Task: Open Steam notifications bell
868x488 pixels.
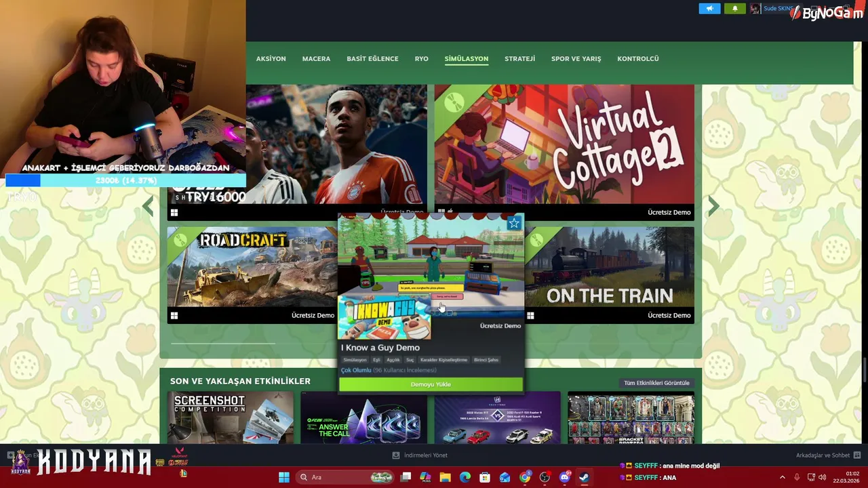Action: 734,9
